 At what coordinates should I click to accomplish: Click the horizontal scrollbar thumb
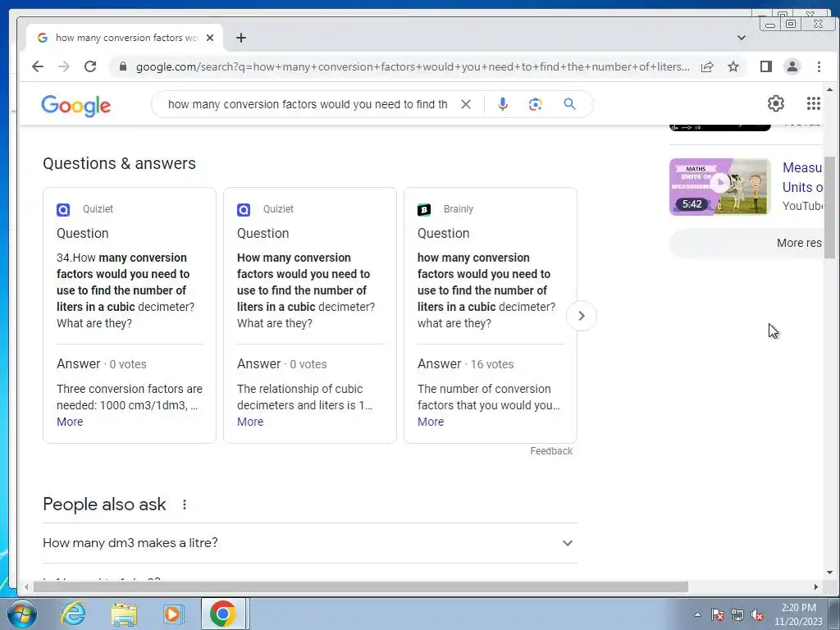point(361,587)
